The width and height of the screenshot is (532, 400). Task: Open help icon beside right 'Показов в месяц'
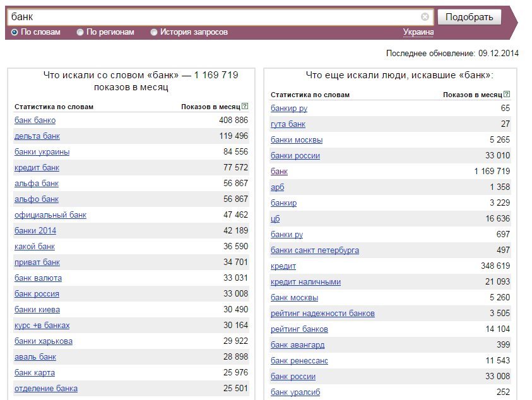507,94
